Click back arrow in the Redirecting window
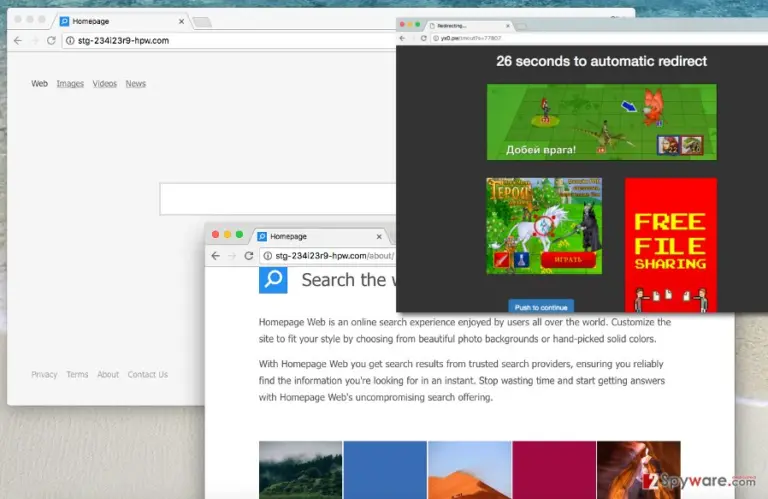768x499 pixels. point(403,38)
